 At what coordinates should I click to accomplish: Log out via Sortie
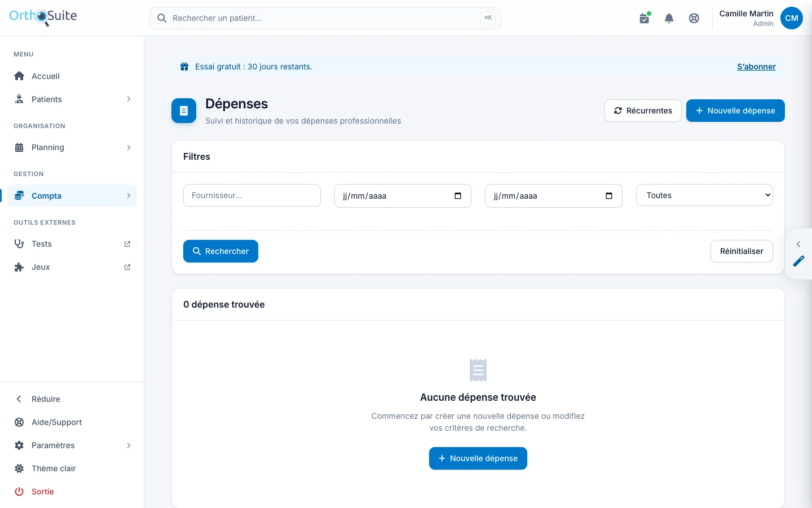tap(72, 492)
